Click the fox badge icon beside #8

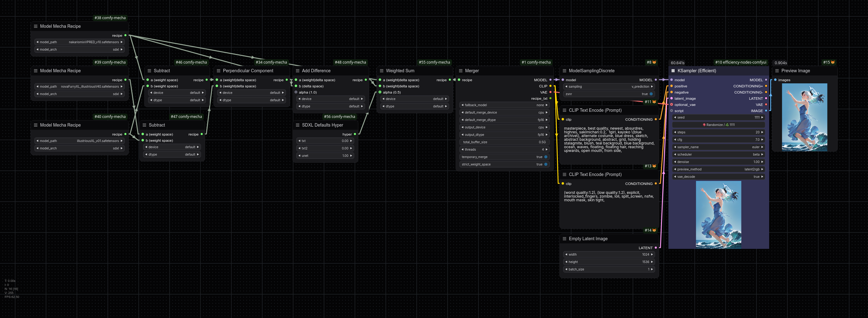pos(654,62)
